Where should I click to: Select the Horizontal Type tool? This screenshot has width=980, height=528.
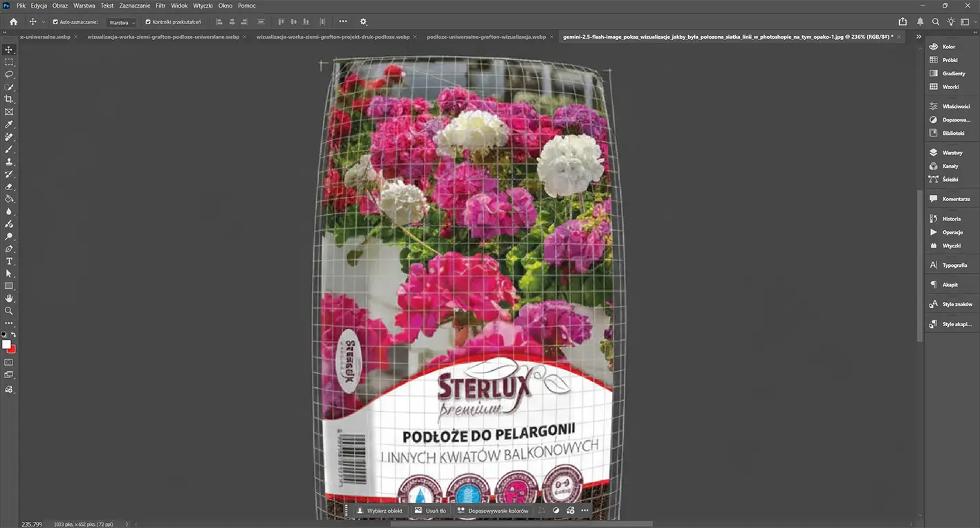(x=9, y=261)
